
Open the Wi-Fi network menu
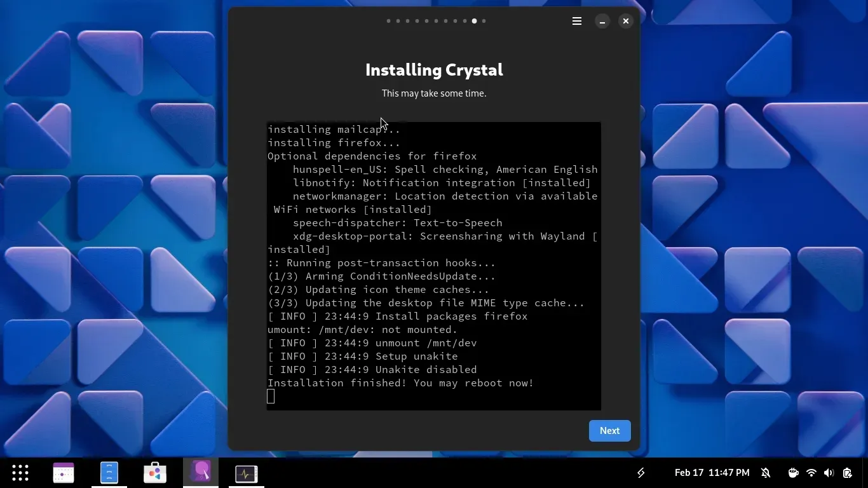(x=811, y=473)
